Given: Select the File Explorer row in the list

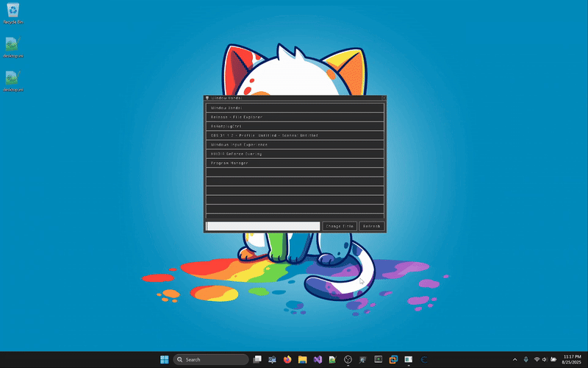Looking at the screenshot, I should [x=295, y=117].
